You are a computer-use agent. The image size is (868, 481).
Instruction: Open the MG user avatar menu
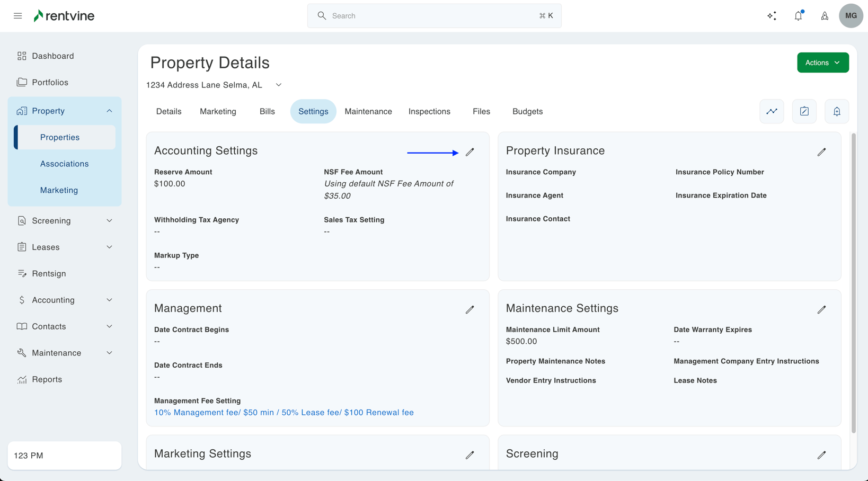coord(851,16)
